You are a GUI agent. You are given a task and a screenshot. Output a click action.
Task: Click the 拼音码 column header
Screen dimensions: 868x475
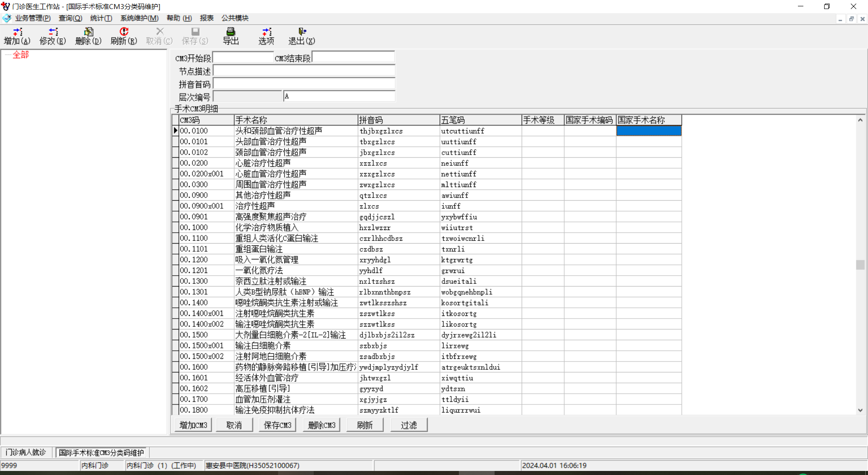click(x=399, y=120)
